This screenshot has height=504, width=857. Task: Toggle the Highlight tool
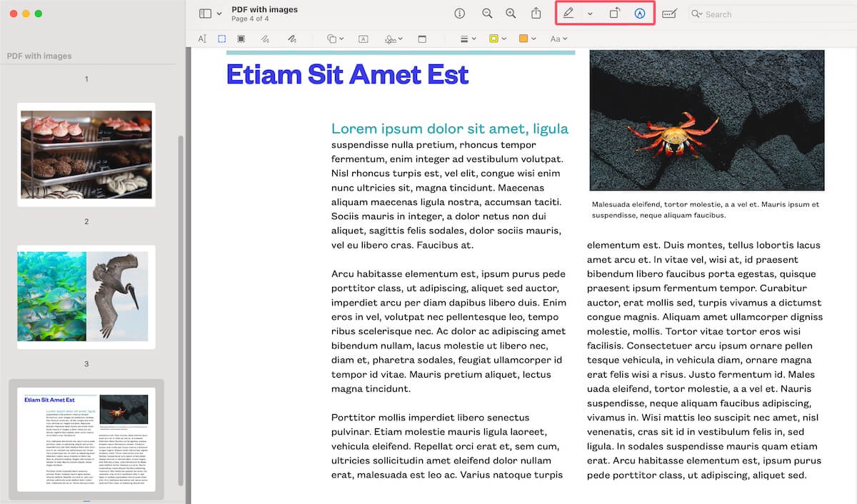coord(493,39)
